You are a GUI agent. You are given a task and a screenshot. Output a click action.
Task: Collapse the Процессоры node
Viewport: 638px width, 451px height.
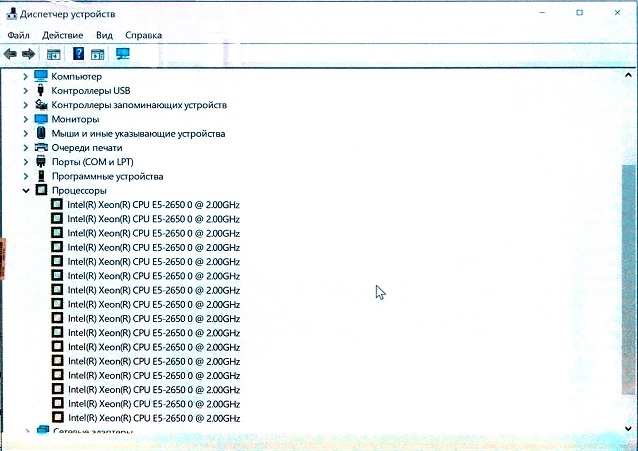(x=26, y=190)
